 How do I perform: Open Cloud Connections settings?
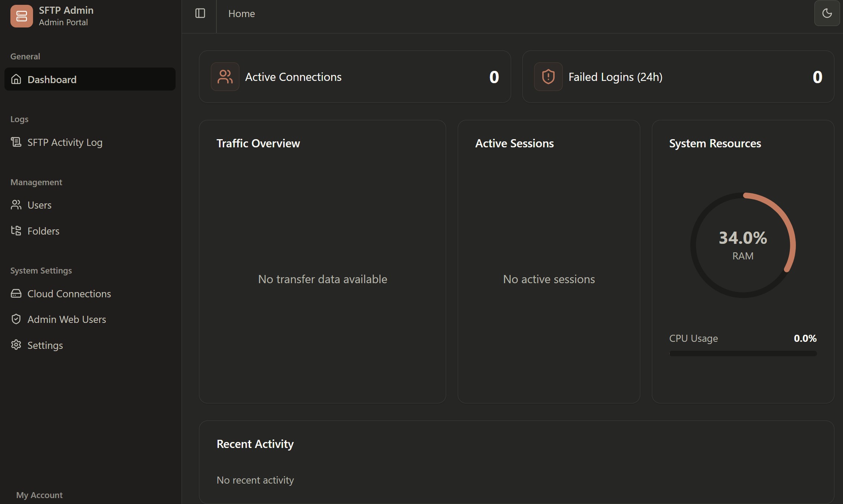tap(90, 294)
